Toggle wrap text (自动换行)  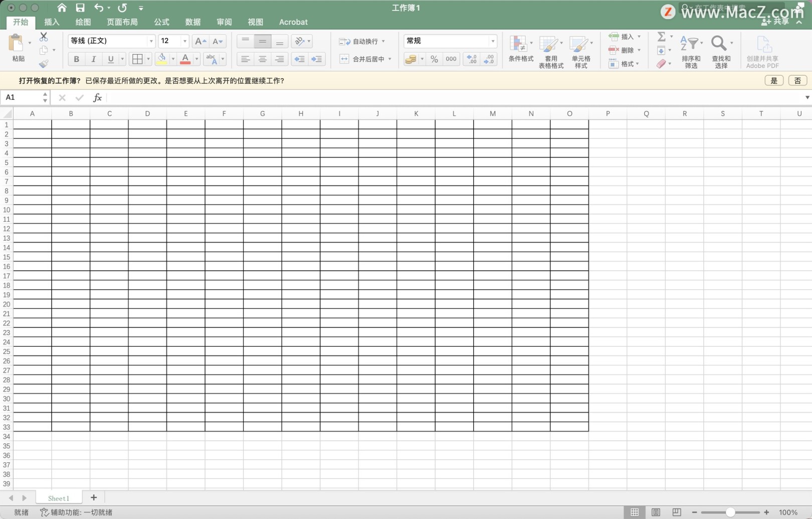(x=362, y=42)
